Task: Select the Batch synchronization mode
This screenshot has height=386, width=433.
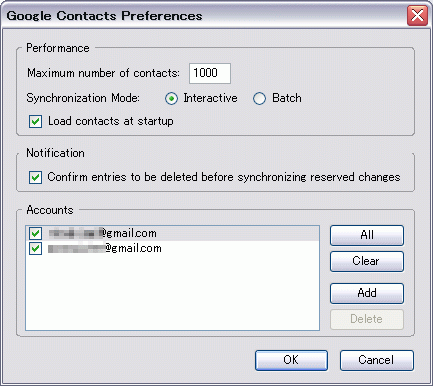Action: [259, 99]
